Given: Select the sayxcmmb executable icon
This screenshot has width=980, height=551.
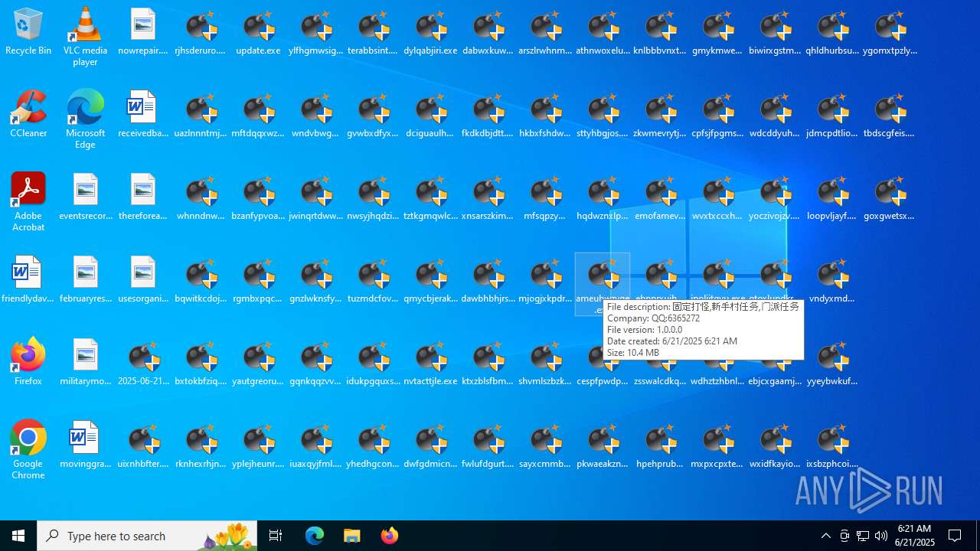Looking at the screenshot, I should (x=545, y=445).
